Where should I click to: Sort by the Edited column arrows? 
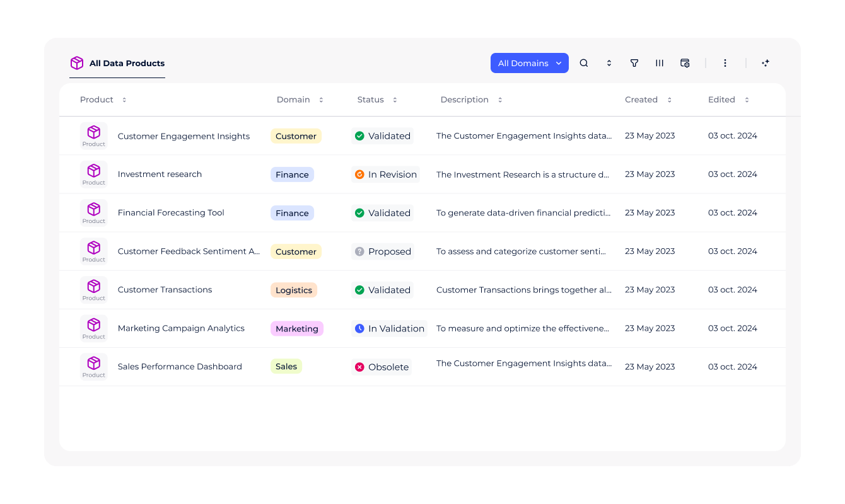[x=747, y=100]
